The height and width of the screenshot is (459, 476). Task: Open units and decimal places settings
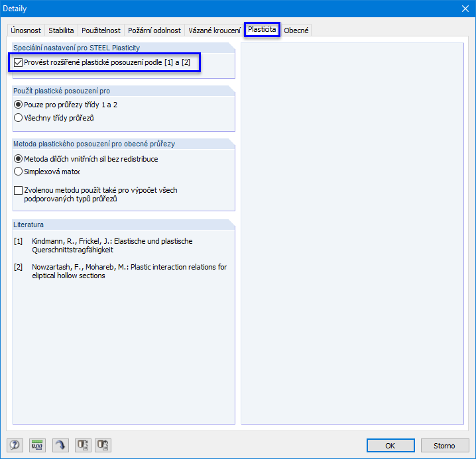coord(37,445)
